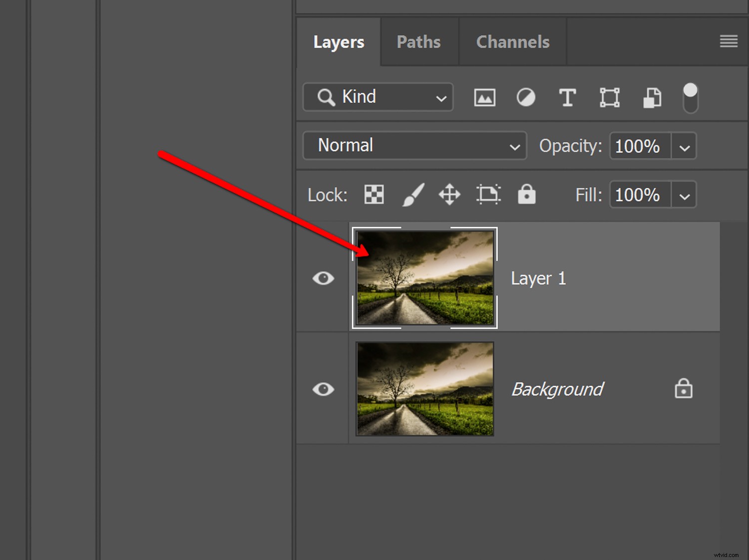Hide the Background layer
Image resolution: width=749 pixels, height=560 pixels.
(323, 389)
